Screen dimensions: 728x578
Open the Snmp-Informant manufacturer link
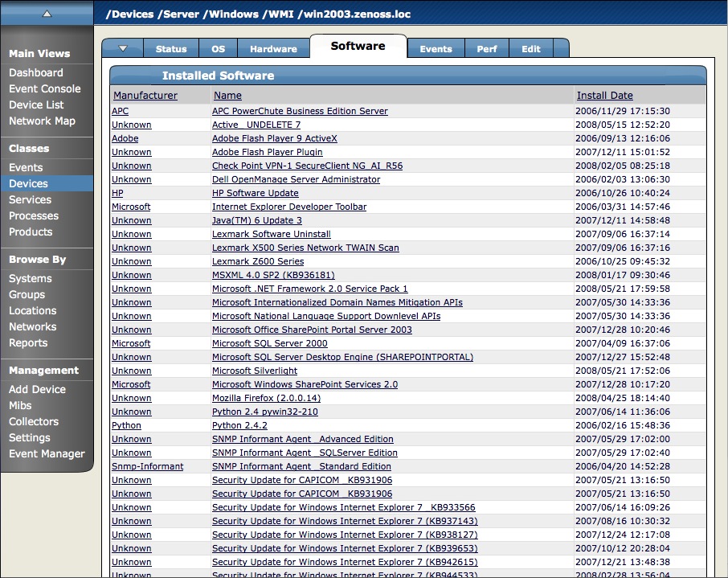click(x=148, y=466)
